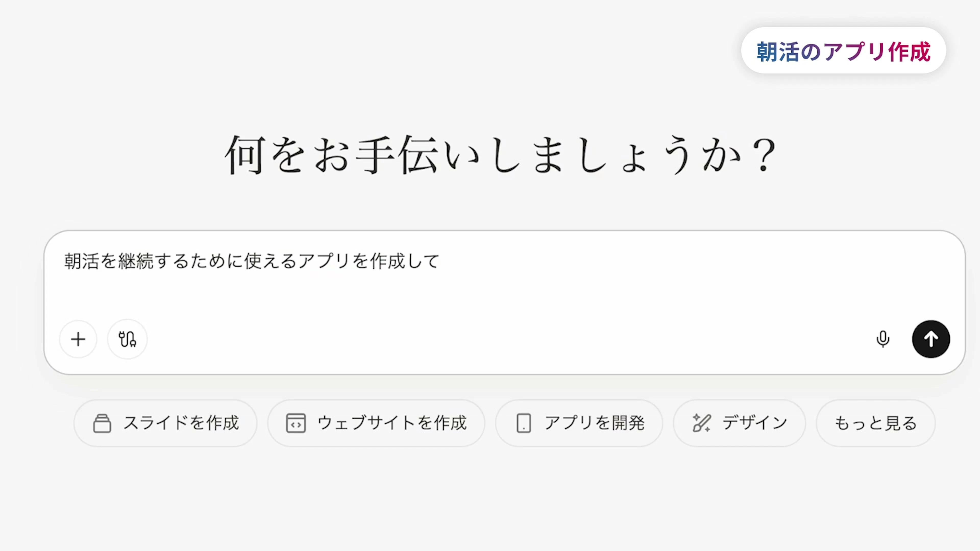Image resolution: width=980 pixels, height=551 pixels.
Task: Click the plus attachment button
Action: coord(78,339)
